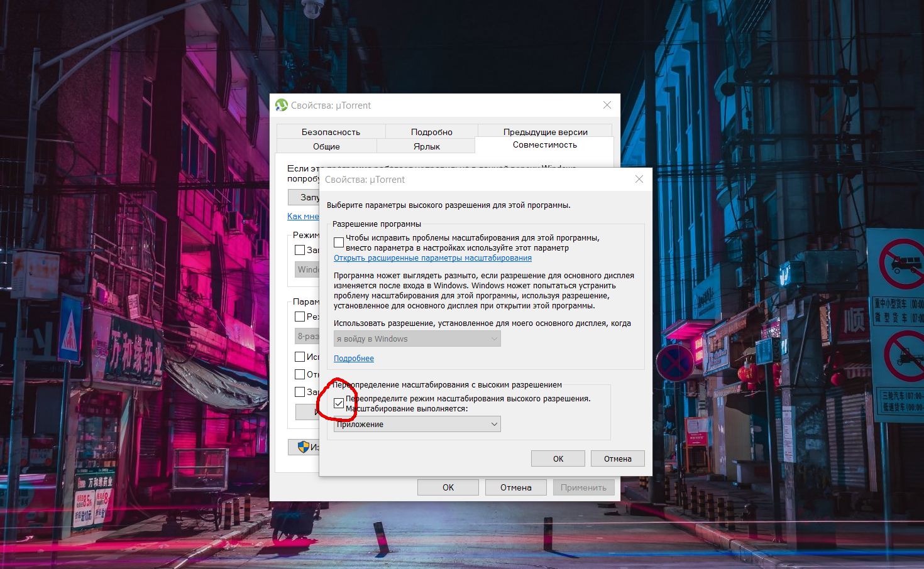Screen dimensions: 924x569
Task: Close the back µTorrent properties window
Action: (607, 105)
